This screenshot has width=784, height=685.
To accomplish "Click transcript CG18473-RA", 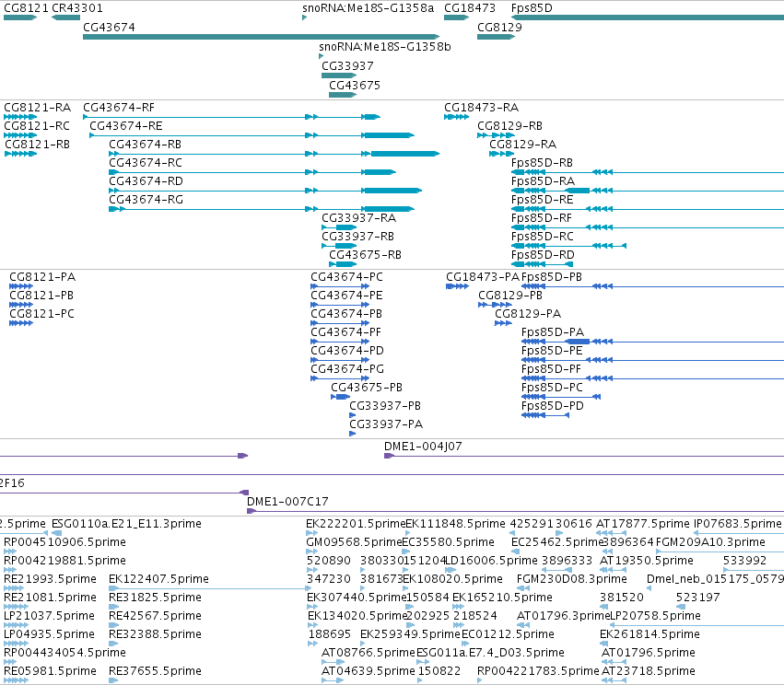I will pyautogui.click(x=481, y=108).
